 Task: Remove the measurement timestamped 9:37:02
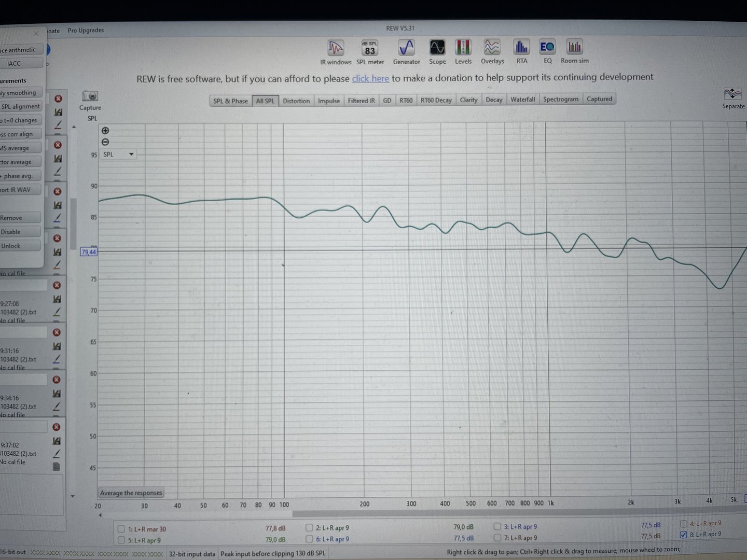[x=57, y=427]
